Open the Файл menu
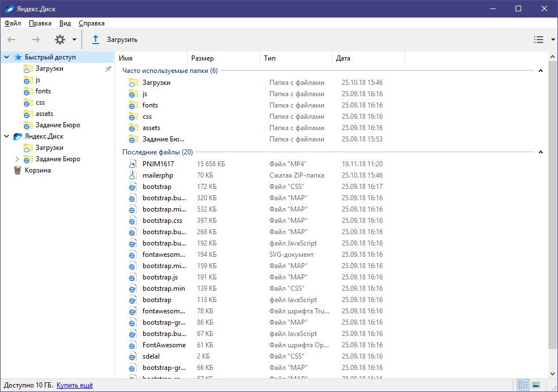The height and width of the screenshot is (392, 558). click(x=12, y=23)
